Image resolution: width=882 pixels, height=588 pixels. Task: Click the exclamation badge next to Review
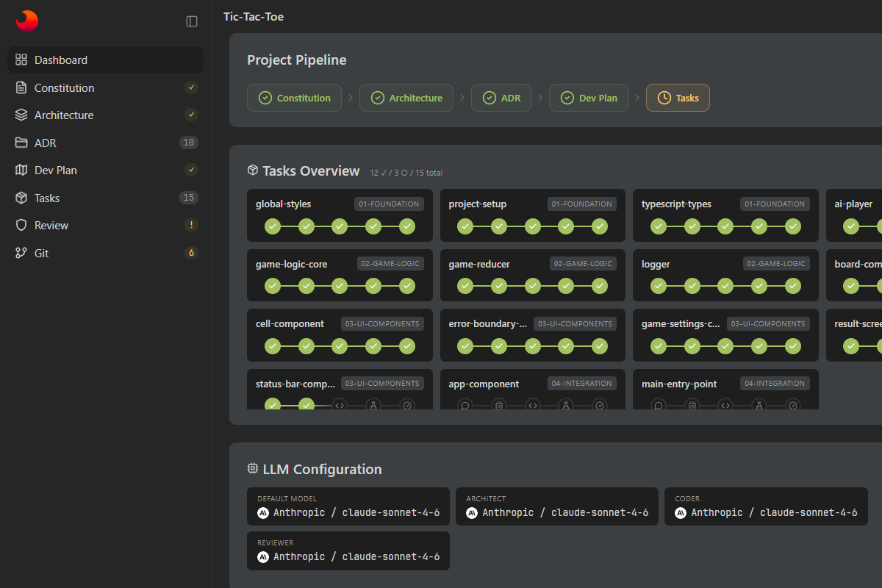click(x=191, y=225)
